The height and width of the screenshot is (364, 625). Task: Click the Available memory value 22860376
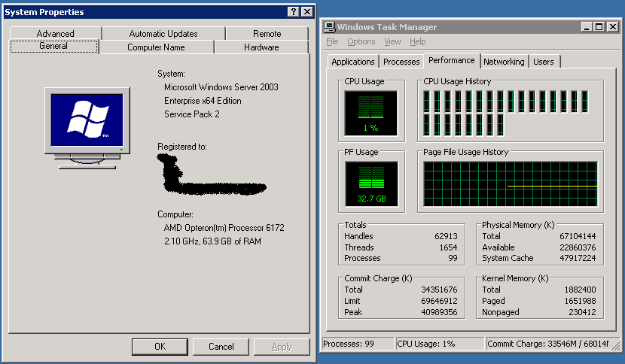[x=578, y=247]
